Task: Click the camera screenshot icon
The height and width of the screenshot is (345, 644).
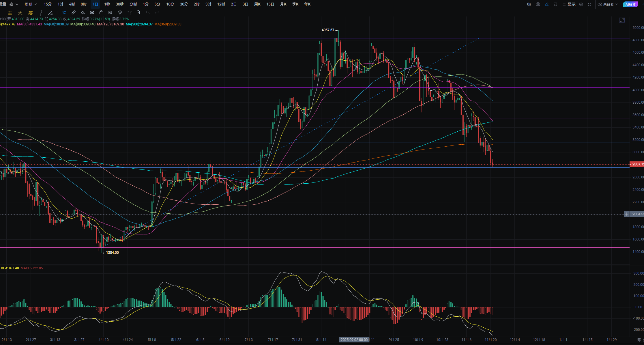Action: (x=538, y=4)
